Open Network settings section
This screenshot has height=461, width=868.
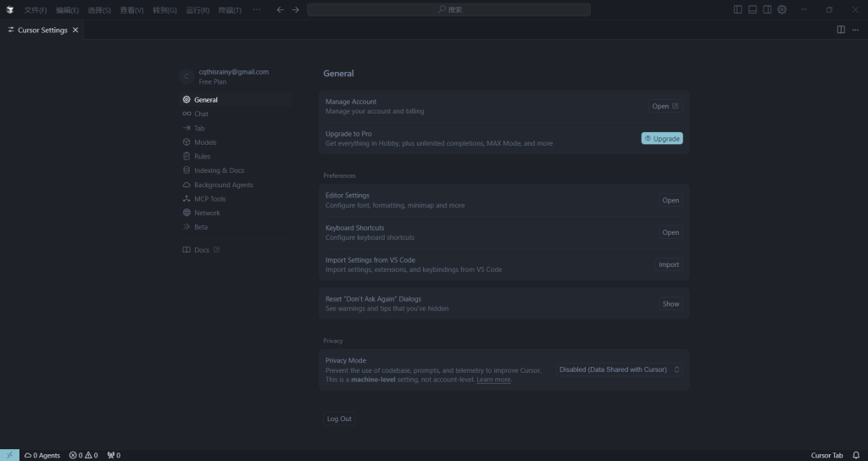(236, 213)
